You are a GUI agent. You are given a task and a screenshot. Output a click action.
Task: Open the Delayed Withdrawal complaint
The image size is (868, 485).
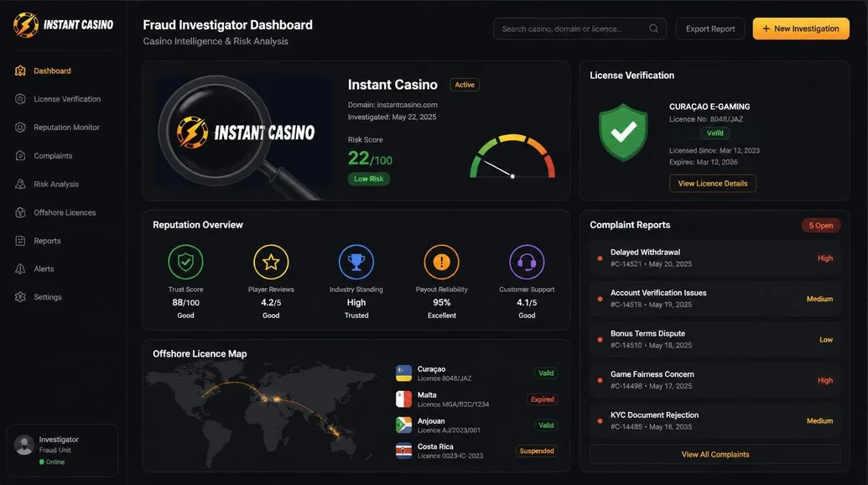[715, 258]
